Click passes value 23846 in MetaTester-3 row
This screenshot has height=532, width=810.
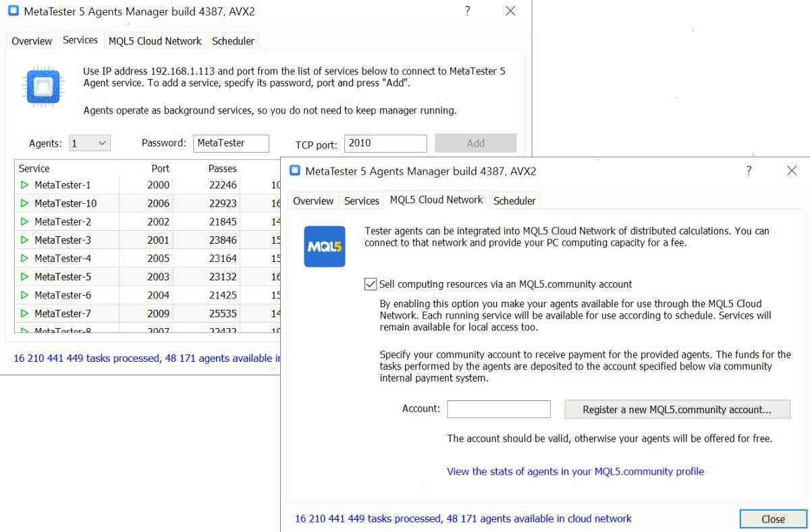point(223,240)
